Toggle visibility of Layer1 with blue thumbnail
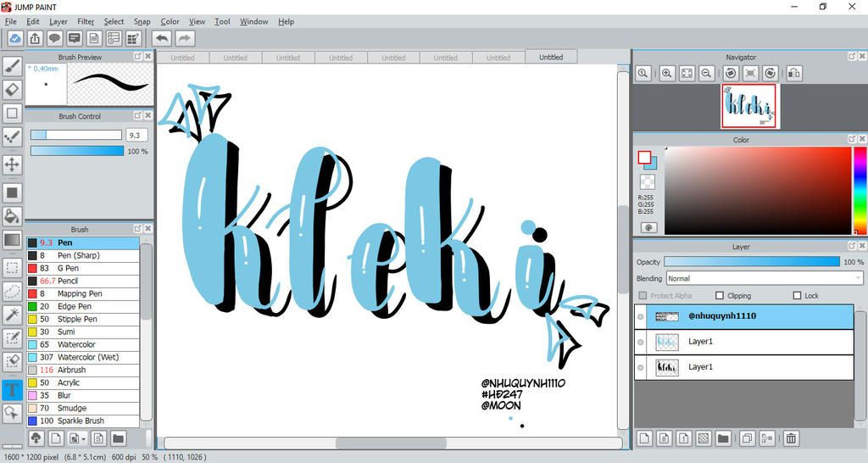 coord(641,343)
